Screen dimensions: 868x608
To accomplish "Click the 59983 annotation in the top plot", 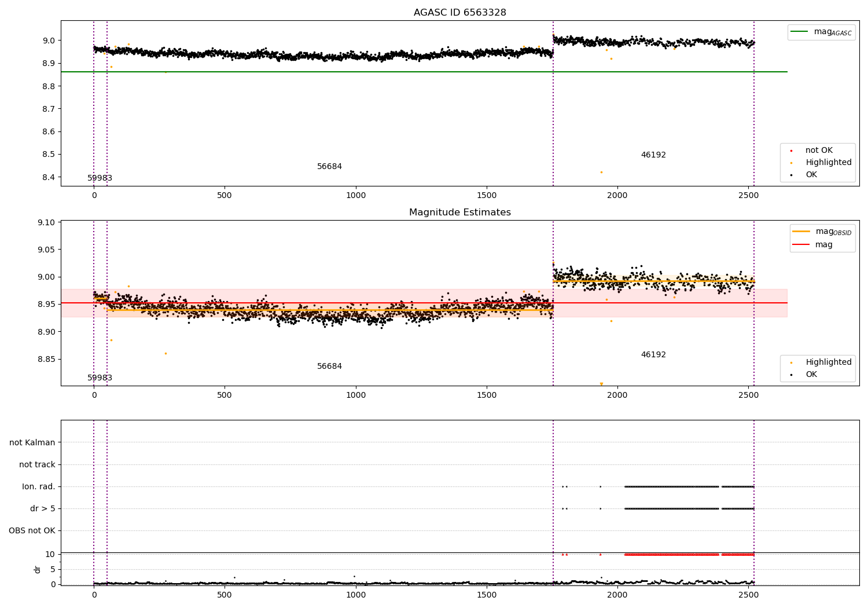I will (x=100, y=178).
